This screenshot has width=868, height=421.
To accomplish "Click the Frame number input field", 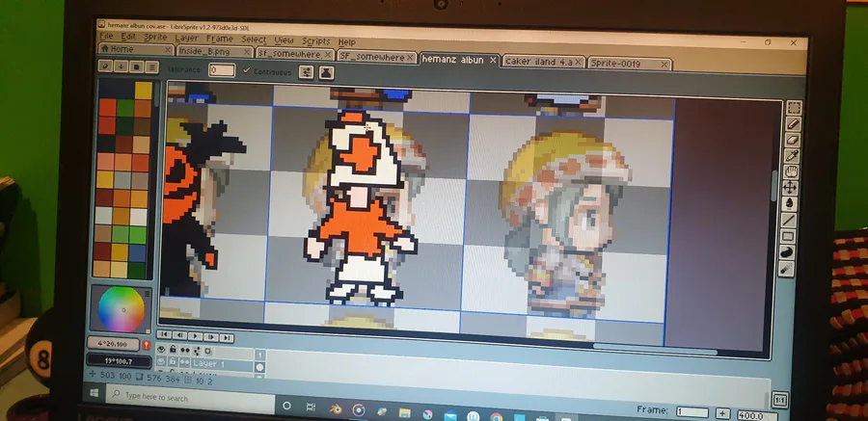I will pyautogui.click(x=692, y=412).
